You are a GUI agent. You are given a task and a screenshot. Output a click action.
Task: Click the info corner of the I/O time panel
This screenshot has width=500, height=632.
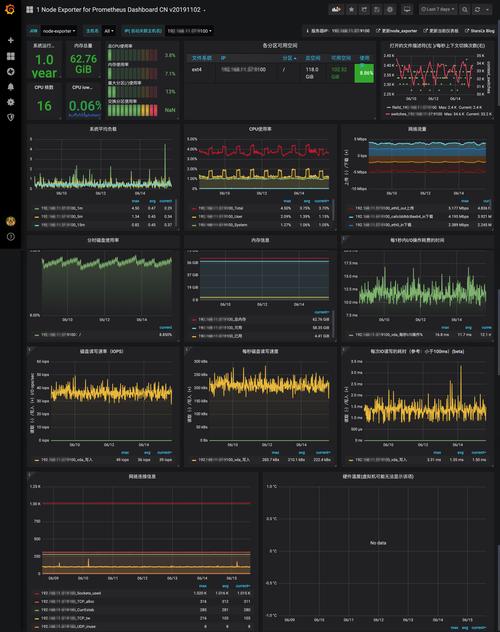[344, 238]
